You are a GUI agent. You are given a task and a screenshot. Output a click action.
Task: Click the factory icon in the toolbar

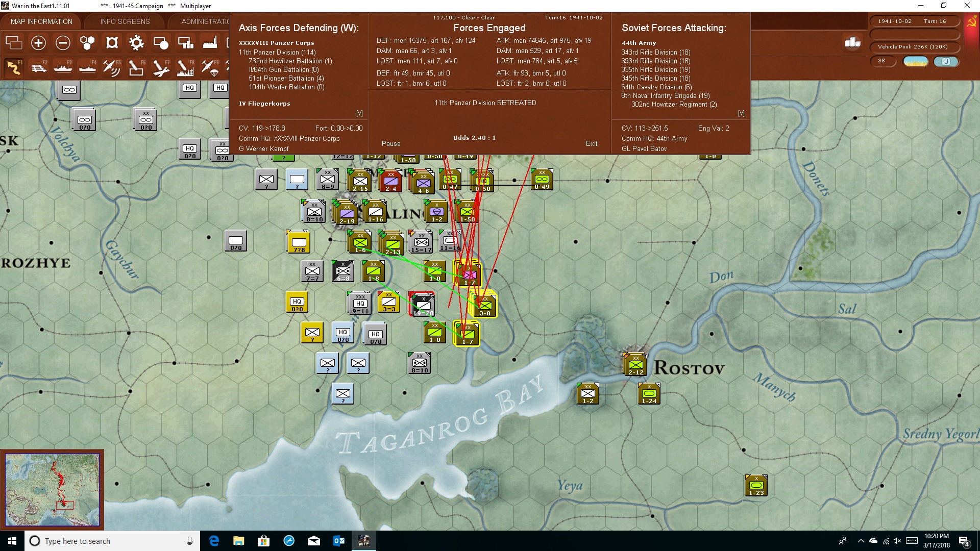[210, 43]
